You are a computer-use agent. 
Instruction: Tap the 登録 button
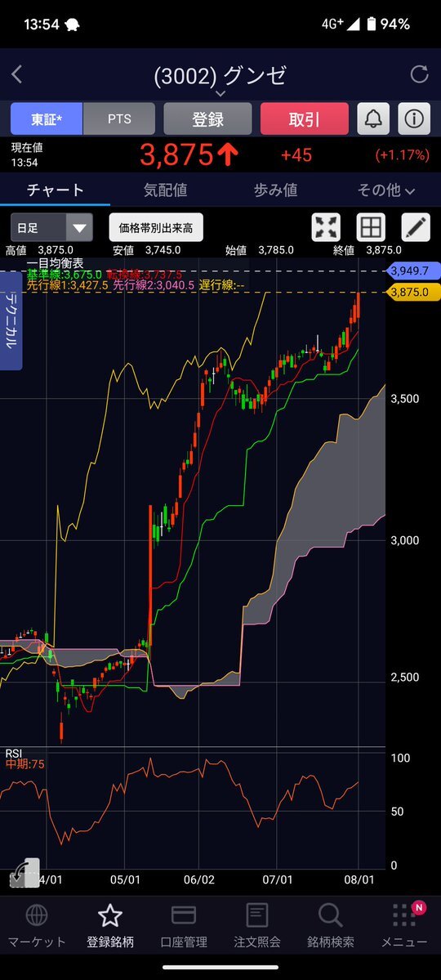point(208,119)
